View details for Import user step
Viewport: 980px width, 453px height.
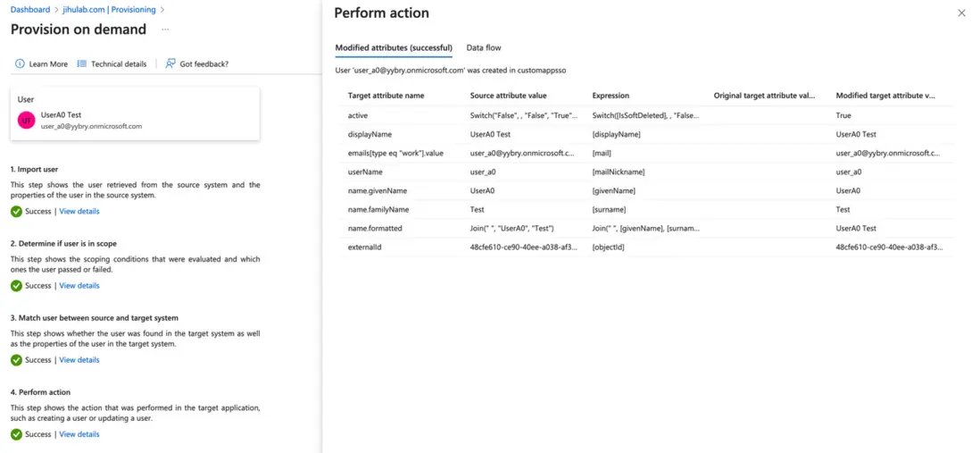[x=79, y=212]
